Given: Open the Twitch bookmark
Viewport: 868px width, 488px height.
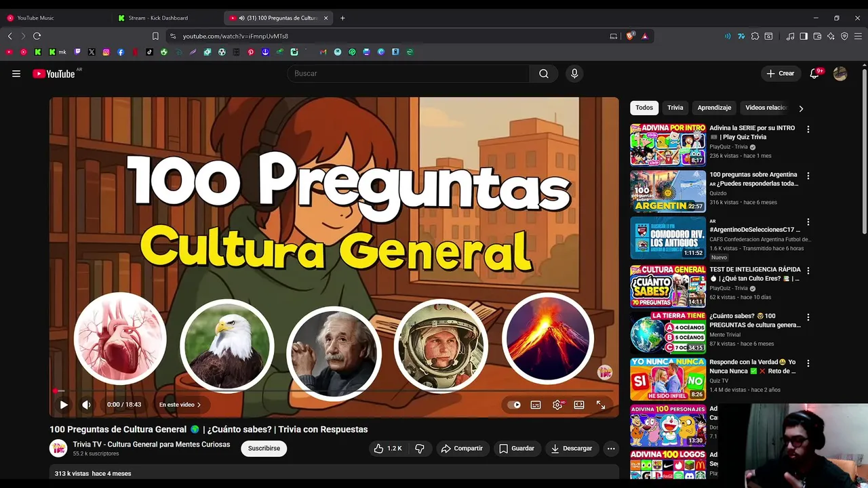Looking at the screenshot, I should click(77, 52).
